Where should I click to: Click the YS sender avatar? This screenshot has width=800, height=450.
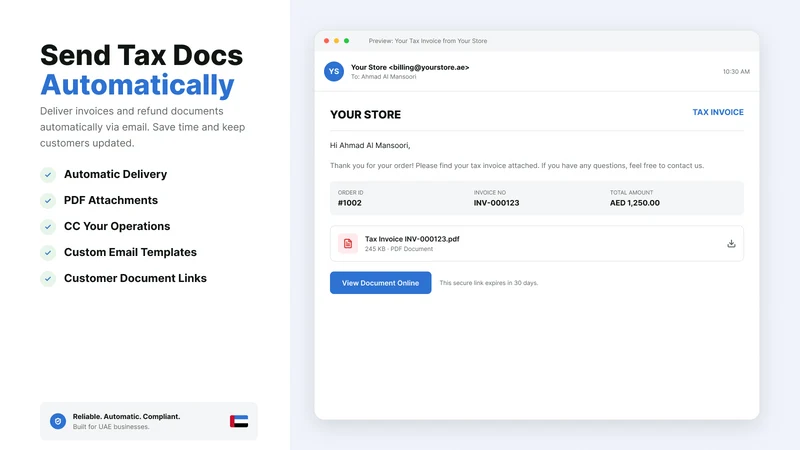click(334, 71)
